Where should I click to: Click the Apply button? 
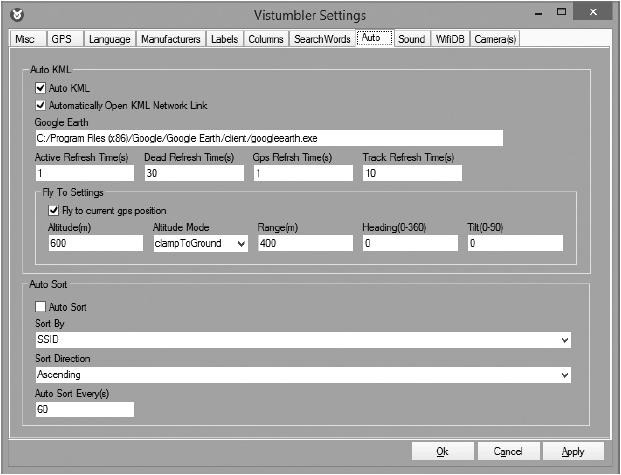[573, 451]
